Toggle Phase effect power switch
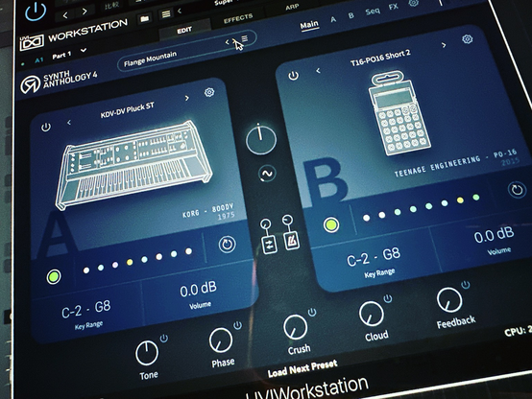 point(237,325)
